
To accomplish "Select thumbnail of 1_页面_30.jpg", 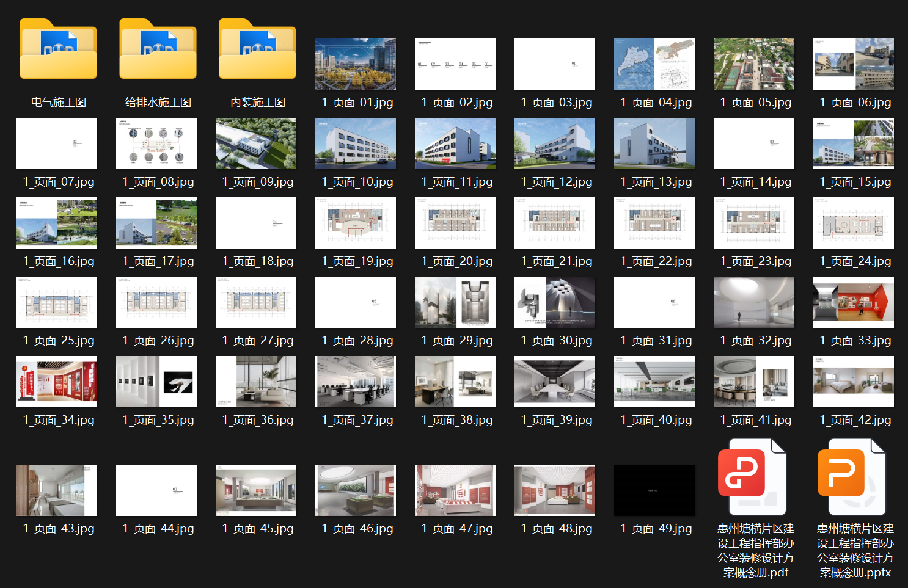I will pos(555,302).
